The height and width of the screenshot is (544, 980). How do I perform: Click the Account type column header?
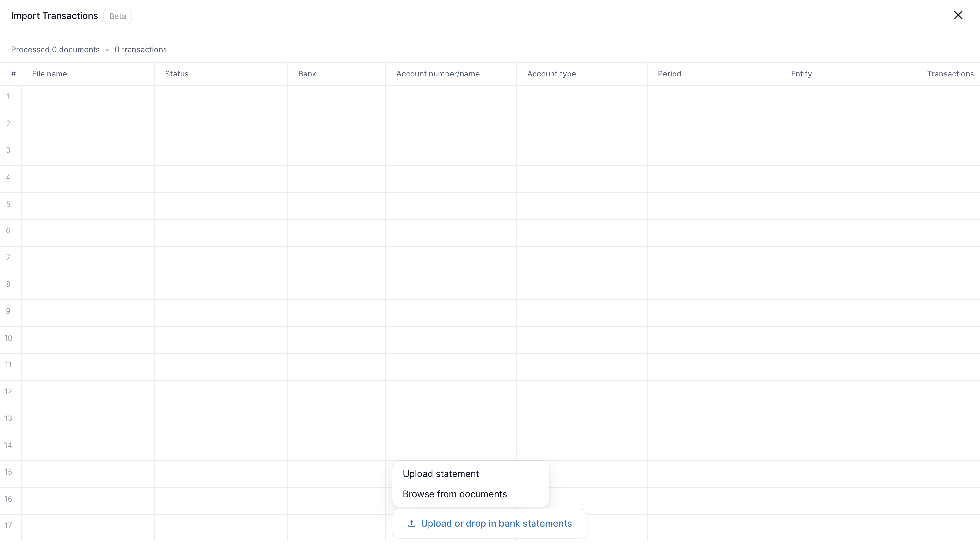551,74
